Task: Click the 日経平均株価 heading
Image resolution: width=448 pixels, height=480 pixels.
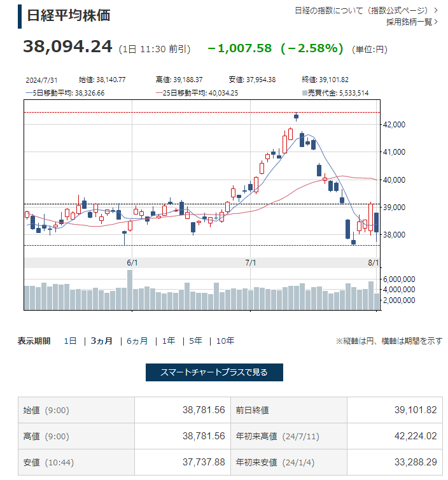Action: (x=69, y=15)
